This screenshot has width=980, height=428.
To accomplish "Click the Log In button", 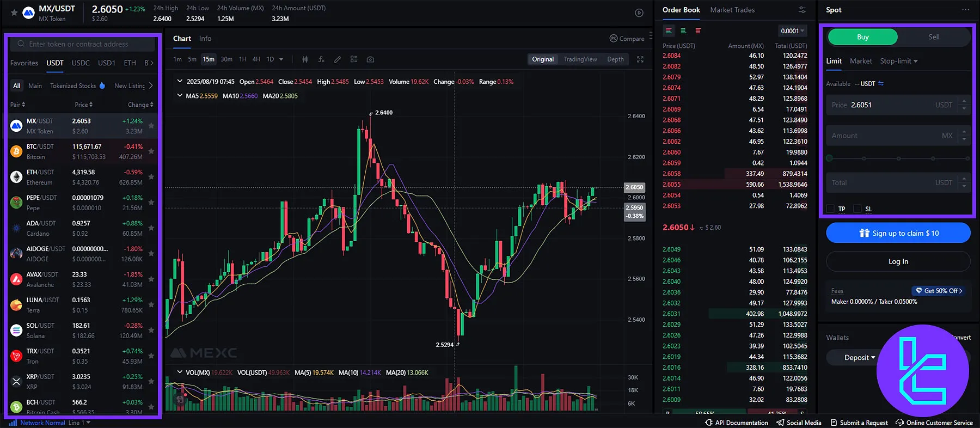I will [x=898, y=261].
